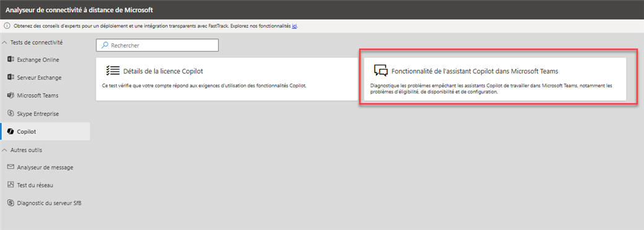This screenshot has height=230, width=644.
Task: Click the checklist icon on licence Copilot card
Action: click(113, 71)
